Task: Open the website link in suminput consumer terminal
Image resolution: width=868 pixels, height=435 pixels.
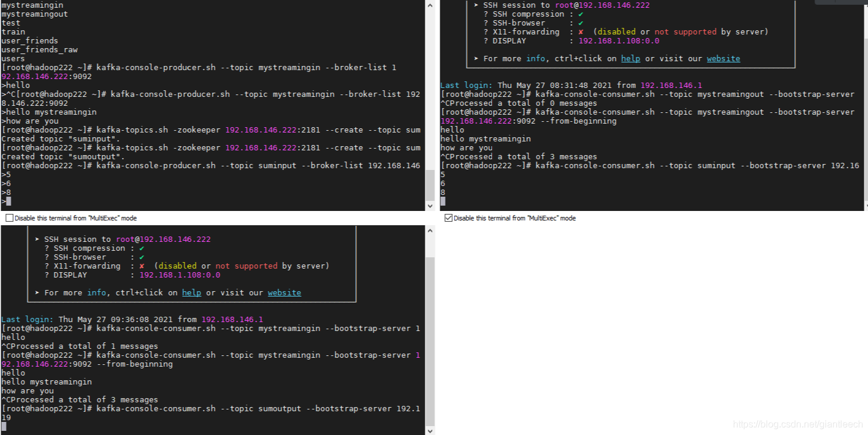Action: 723,59
